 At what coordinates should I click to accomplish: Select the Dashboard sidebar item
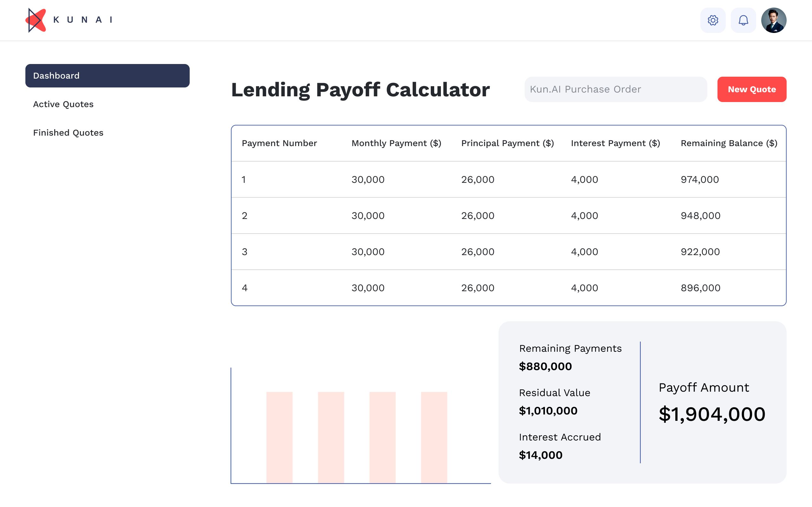107,75
